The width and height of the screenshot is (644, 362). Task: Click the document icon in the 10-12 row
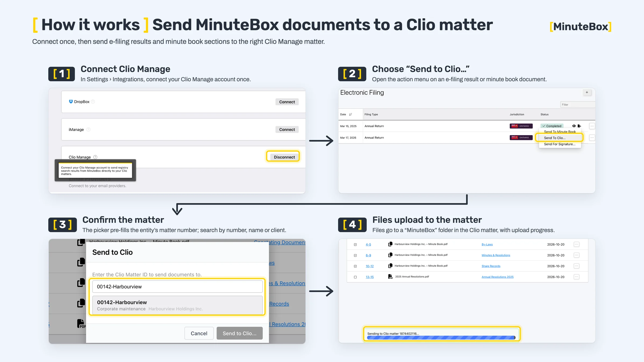click(x=390, y=266)
